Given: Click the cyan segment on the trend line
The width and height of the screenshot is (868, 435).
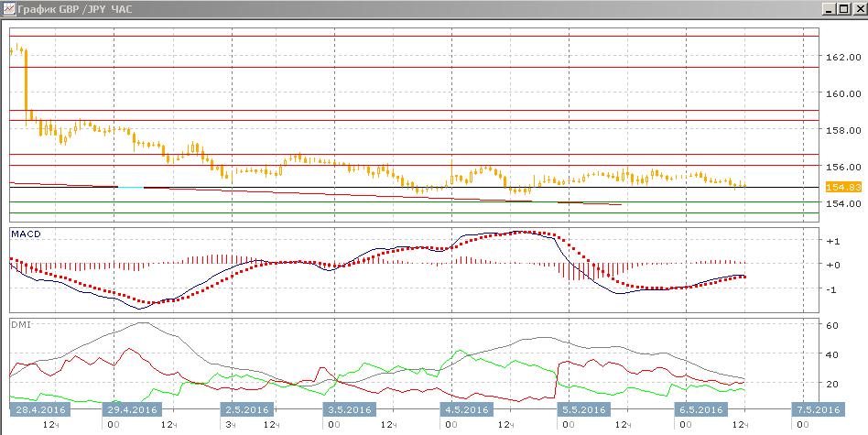Looking at the screenshot, I should tap(131, 188).
